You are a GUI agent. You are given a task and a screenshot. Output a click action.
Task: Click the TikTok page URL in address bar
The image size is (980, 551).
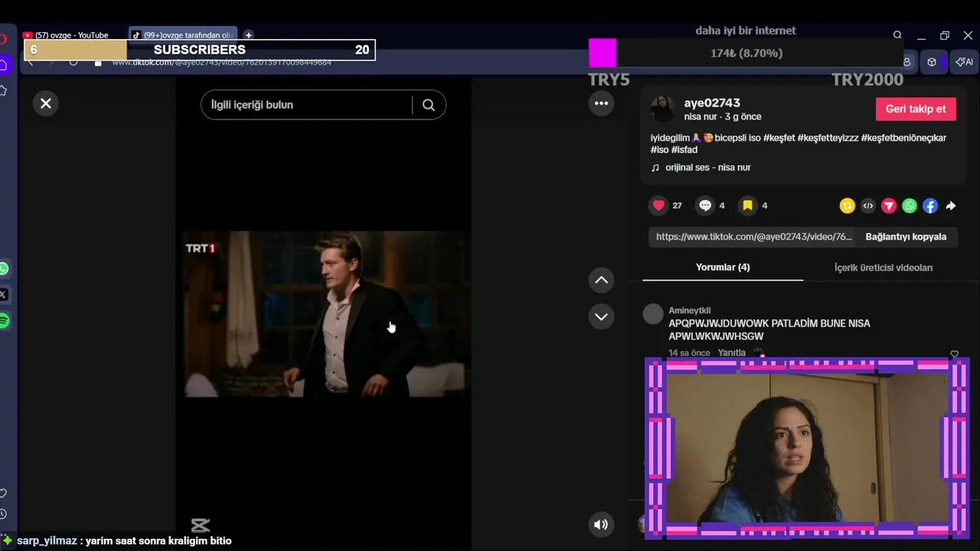(222, 62)
